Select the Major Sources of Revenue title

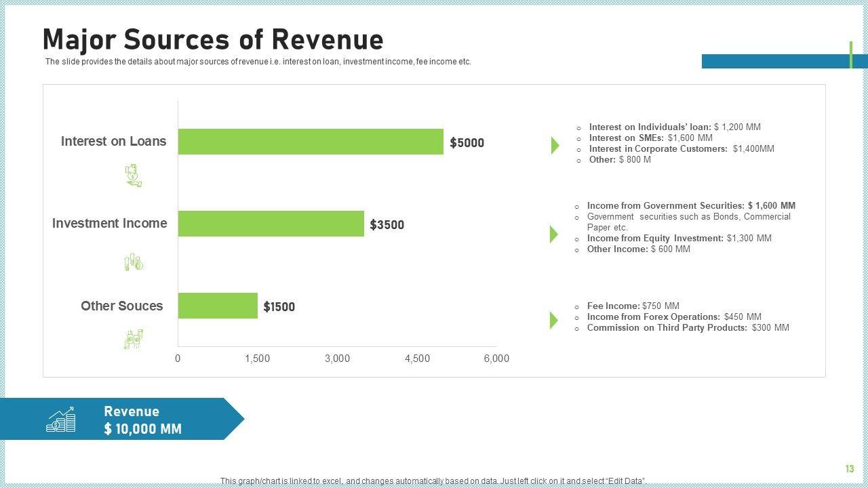[213, 40]
